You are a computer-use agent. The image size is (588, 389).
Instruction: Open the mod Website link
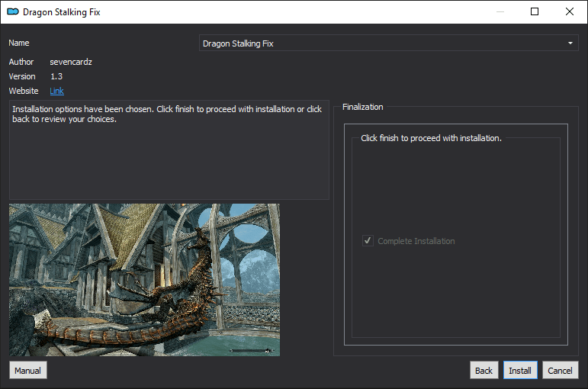click(56, 91)
